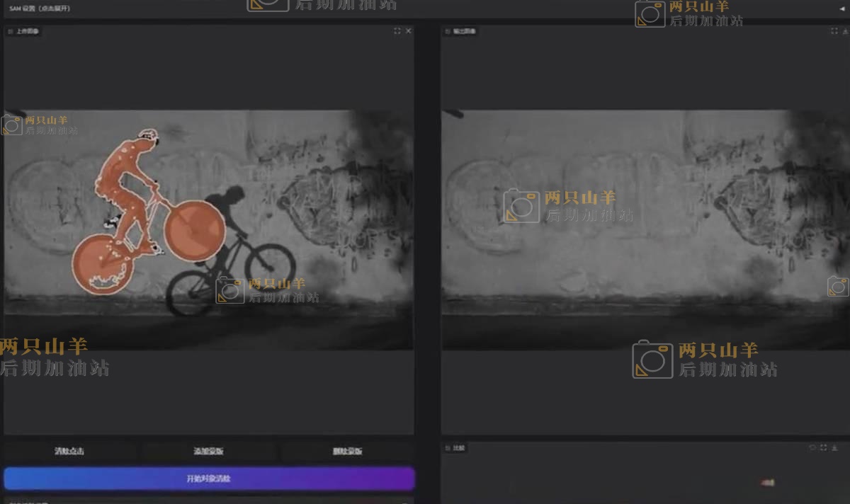The width and height of the screenshot is (850, 504).
Task: Open fullscreen for the bottom-right compare panel
Action: click(823, 447)
